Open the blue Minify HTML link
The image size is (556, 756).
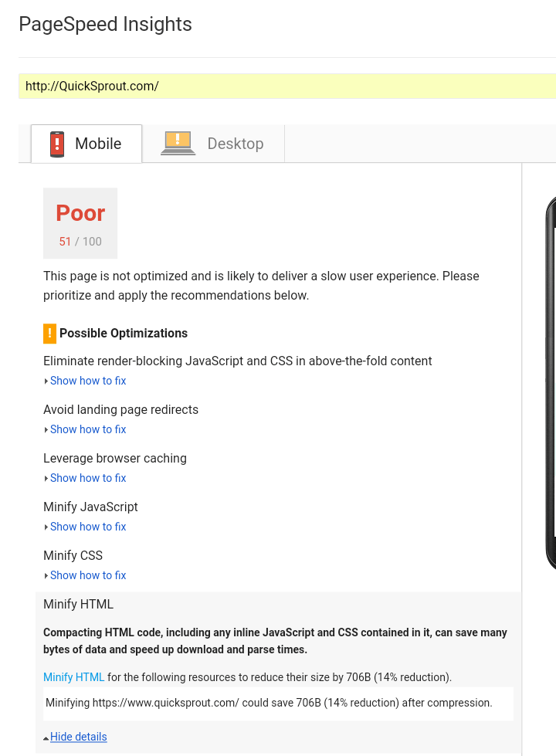73,677
